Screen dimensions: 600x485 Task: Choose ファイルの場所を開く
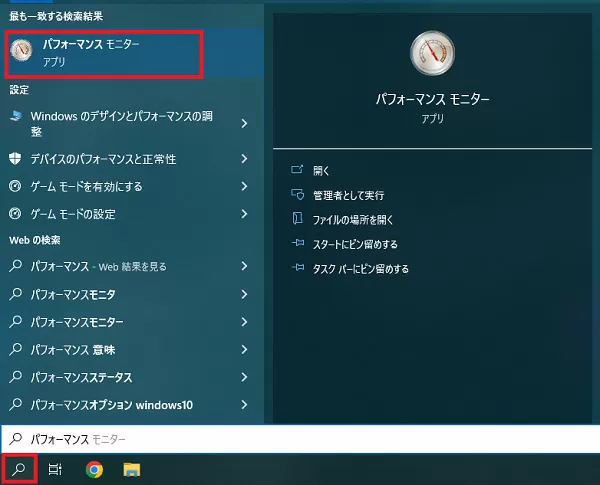(353, 220)
